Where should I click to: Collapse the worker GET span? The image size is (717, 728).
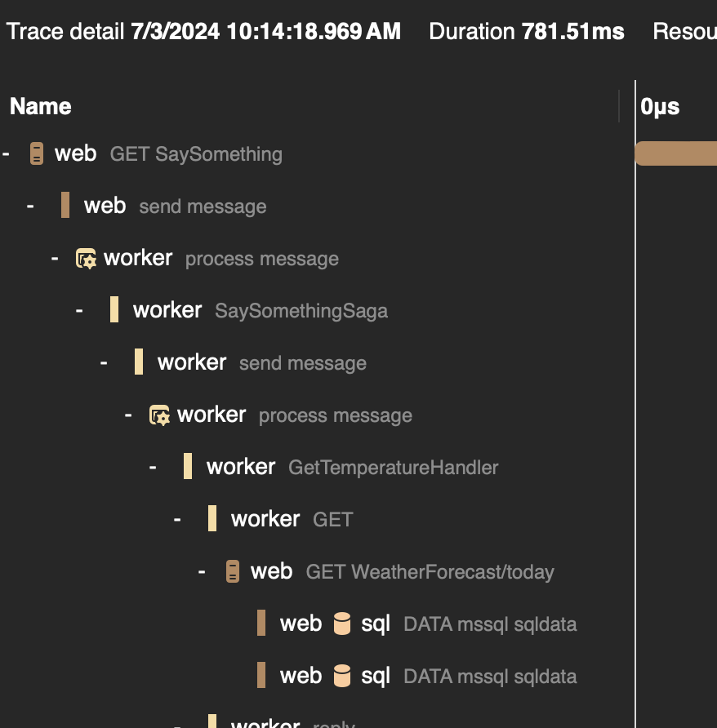click(x=177, y=520)
